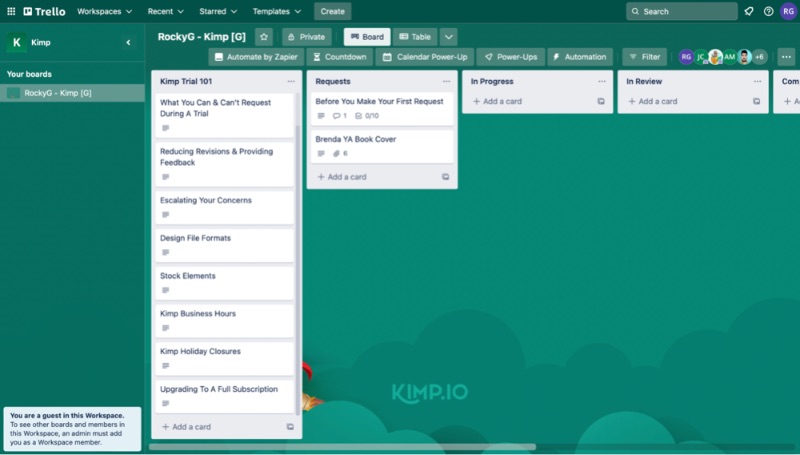Viewport: 800px width, 455px height.
Task: Open Brenda YA Book Cover card
Action: [382, 146]
